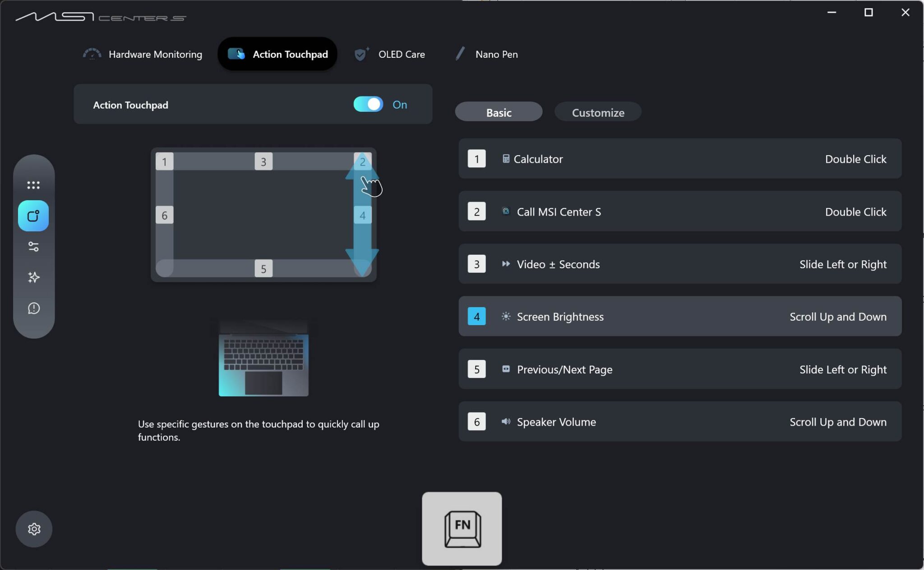924x570 pixels.
Task: Switch to Hardware Monitoring tab
Action: (143, 54)
